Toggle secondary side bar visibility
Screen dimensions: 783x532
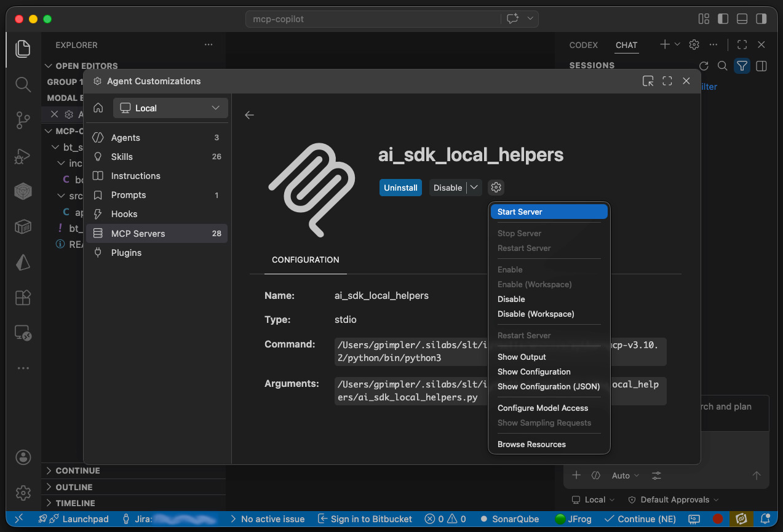coord(761,19)
